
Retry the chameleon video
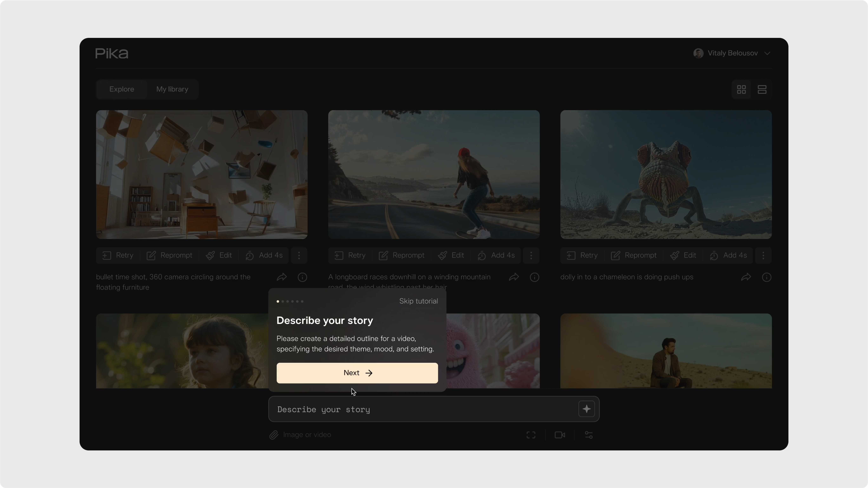click(x=582, y=255)
